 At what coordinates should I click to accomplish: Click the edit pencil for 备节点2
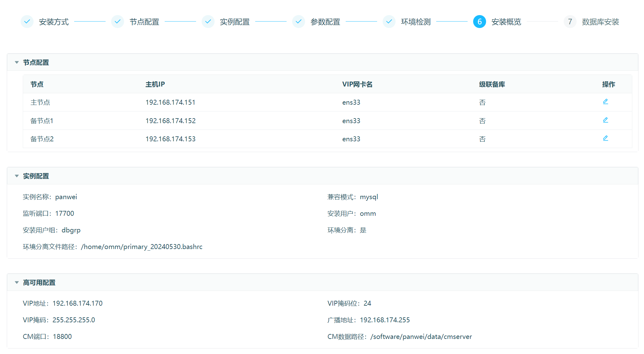[605, 138]
